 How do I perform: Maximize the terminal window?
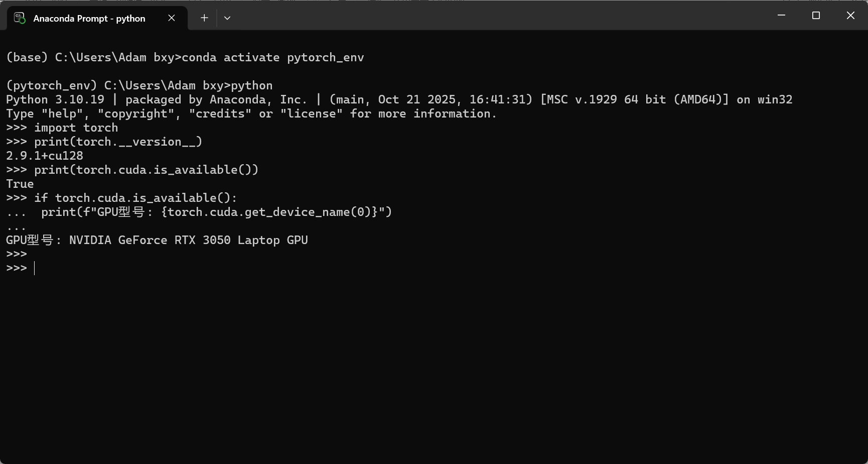click(x=816, y=16)
